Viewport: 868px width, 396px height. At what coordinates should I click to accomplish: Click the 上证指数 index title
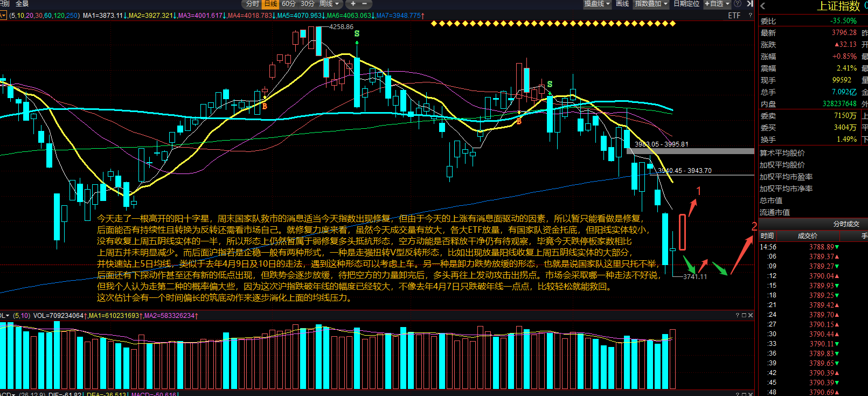tap(838, 6)
